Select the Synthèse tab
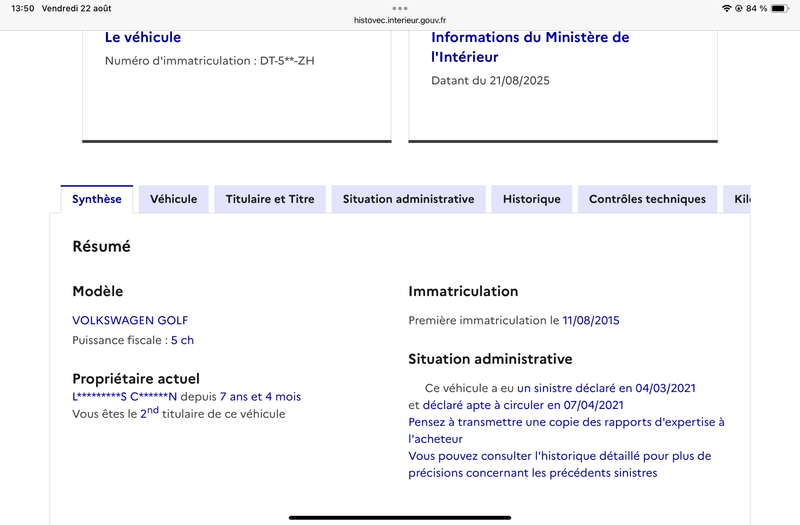Viewport: 800px width, 525px height. 97,199
